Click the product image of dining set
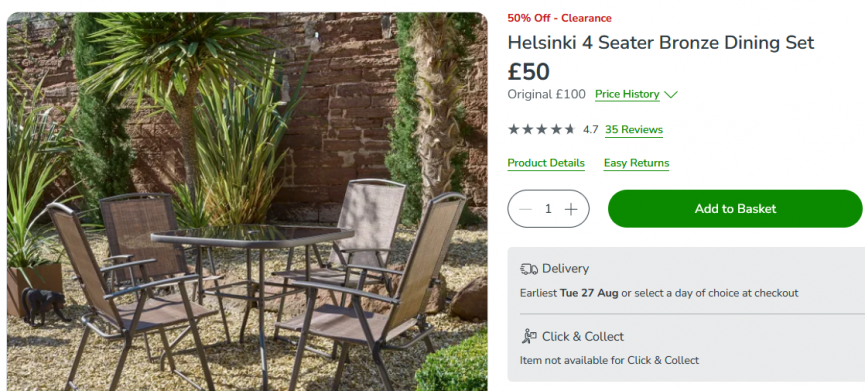Screen dimensions: 865x391 pos(247,202)
